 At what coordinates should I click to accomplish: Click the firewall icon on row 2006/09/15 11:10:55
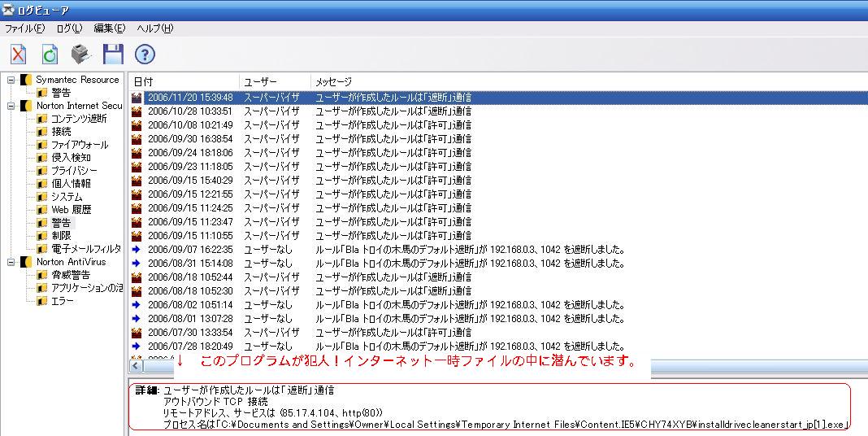[137, 236]
